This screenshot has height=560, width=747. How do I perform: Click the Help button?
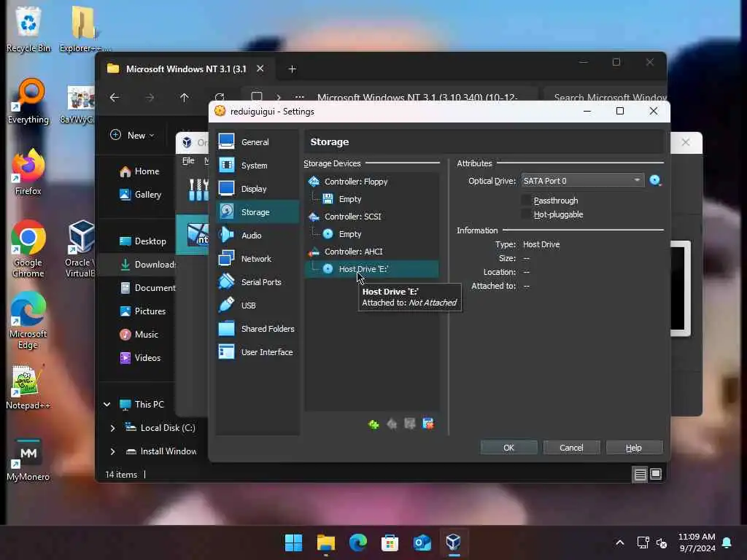pyautogui.click(x=634, y=448)
